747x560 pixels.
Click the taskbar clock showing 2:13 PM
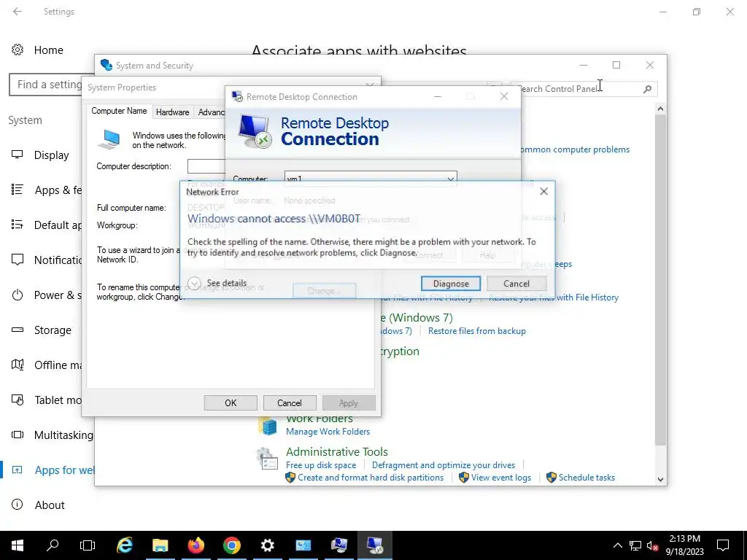click(684, 545)
